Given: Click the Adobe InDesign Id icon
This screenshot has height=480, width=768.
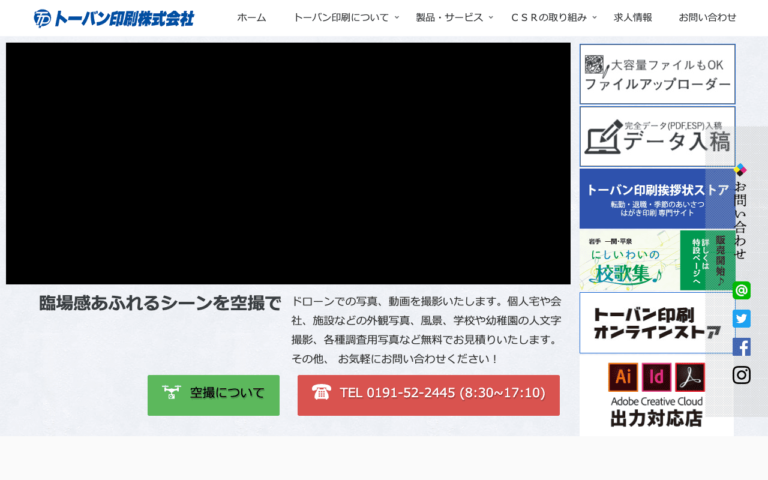Looking at the screenshot, I should [656, 377].
